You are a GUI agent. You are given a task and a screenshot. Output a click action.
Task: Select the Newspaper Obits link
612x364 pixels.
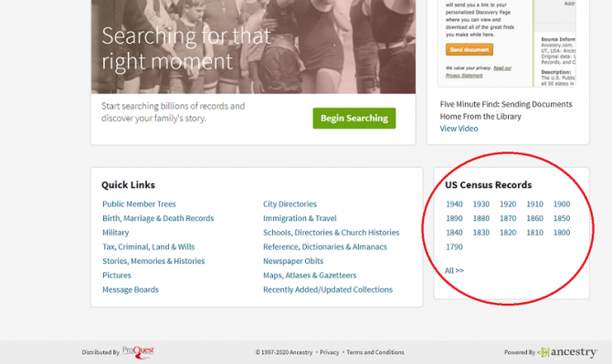(x=293, y=261)
